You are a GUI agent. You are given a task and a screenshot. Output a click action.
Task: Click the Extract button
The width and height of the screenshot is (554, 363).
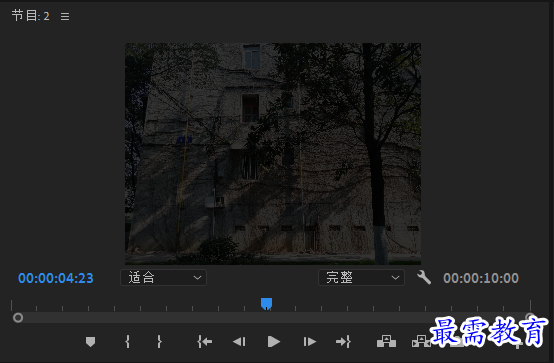coord(421,341)
